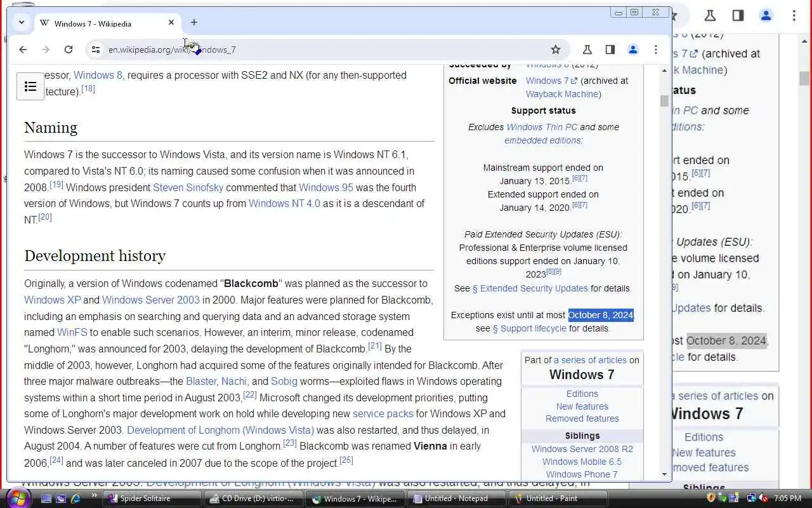Open the WinFS link
This screenshot has width=812, height=508.
72,332
